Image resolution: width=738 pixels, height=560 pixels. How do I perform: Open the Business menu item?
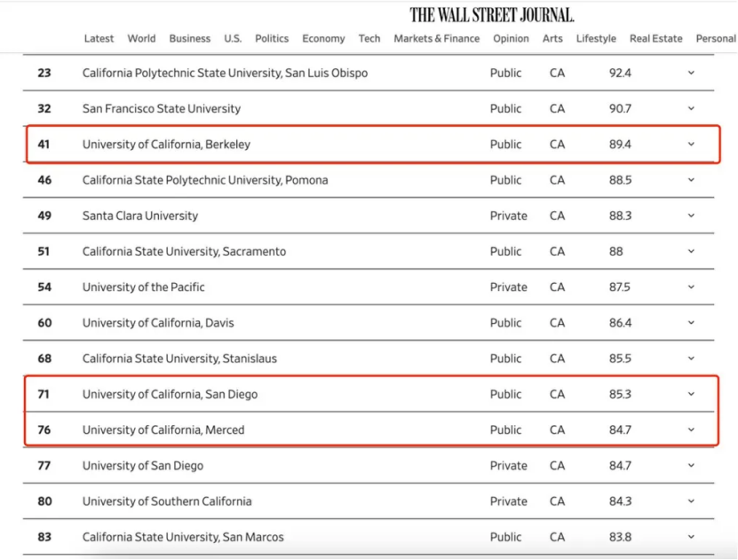(x=190, y=38)
